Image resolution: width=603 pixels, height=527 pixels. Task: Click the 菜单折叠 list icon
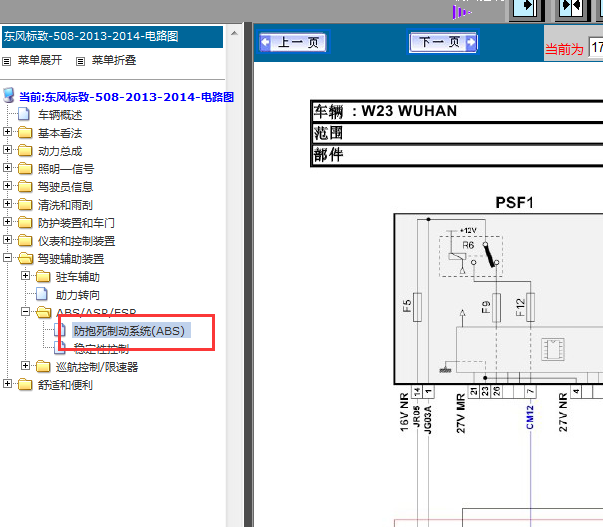pyautogui.click(x=80, y=61)
